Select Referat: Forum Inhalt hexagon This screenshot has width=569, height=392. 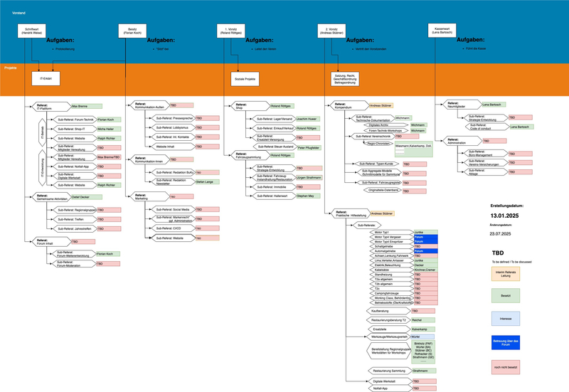click(x=52, y=242)
